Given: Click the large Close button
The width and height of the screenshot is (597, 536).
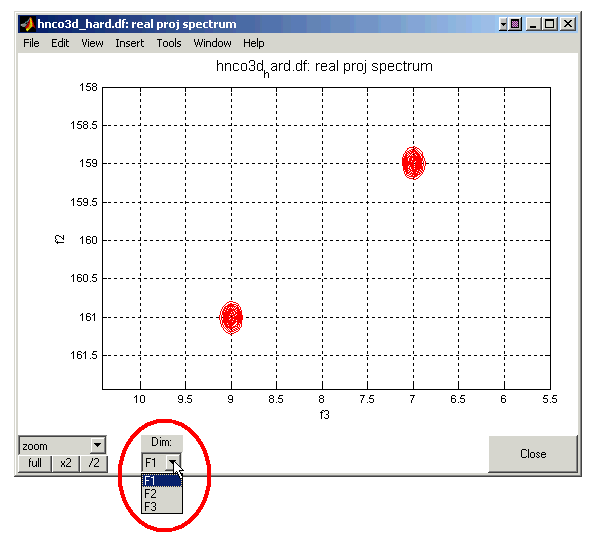Looking at the screenshot, I should tap(533, 454).
